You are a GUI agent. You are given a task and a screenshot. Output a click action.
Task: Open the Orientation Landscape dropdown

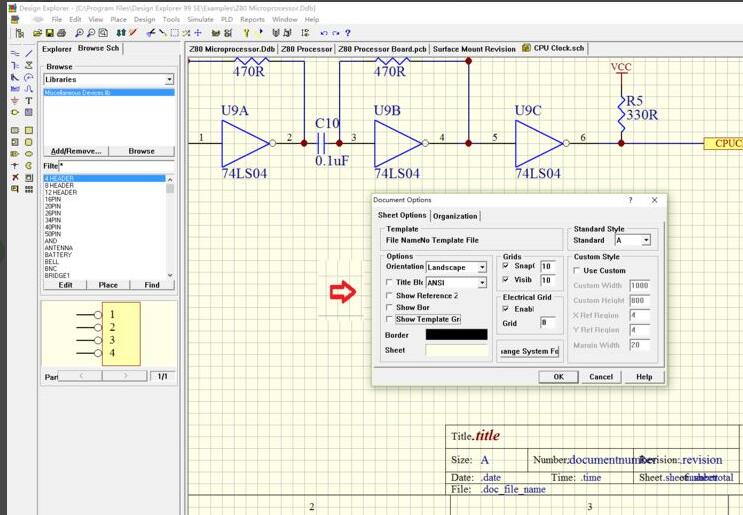click(482, 267)
